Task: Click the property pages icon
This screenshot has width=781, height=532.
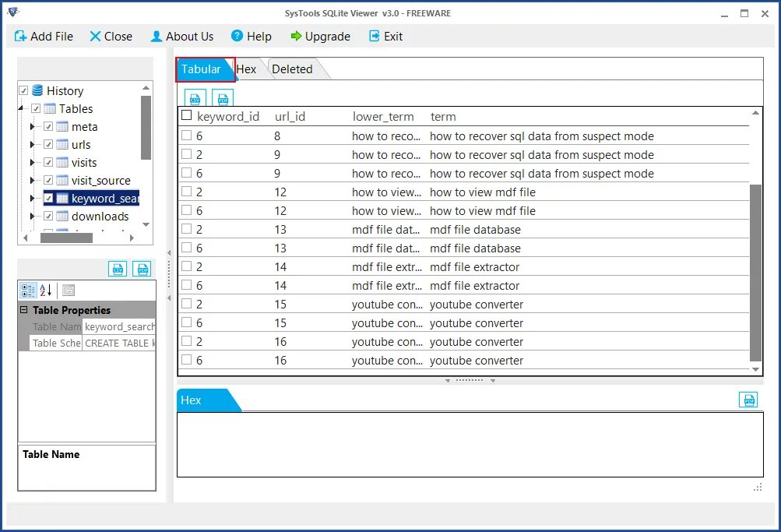Action: coord(69,290)
